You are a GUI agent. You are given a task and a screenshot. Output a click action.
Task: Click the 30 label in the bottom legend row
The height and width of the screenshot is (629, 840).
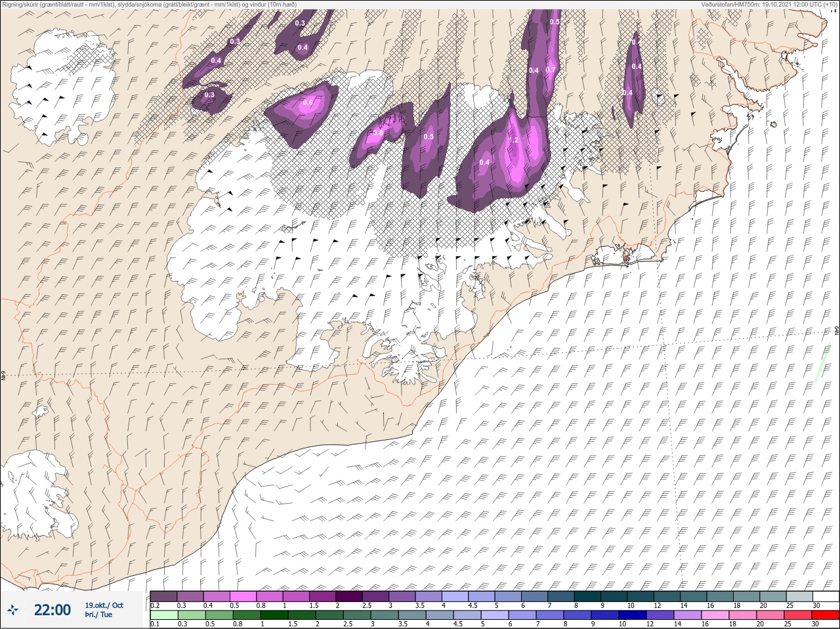[x=816, y=624]
